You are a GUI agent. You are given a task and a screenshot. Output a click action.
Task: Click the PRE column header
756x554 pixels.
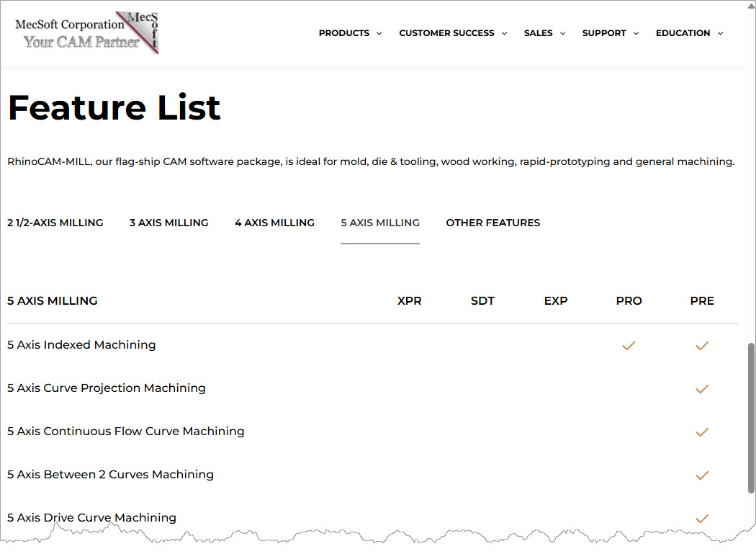[x=702, y=301]
